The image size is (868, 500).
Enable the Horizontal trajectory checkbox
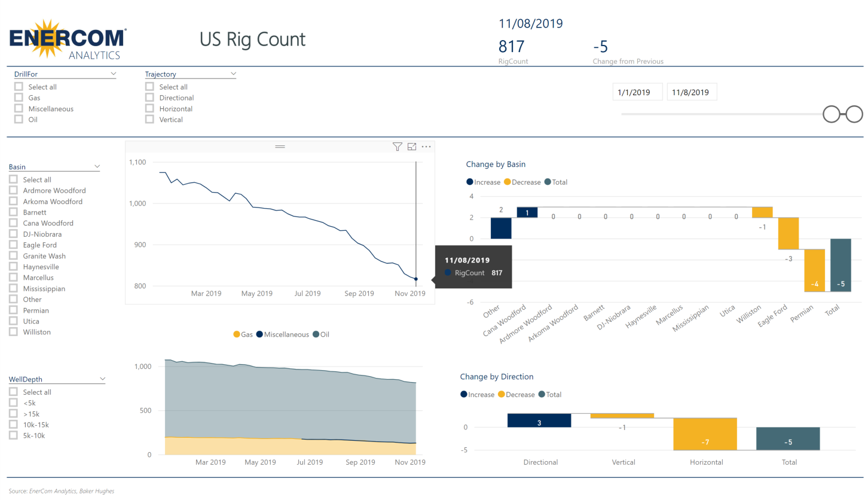(150, 109)
